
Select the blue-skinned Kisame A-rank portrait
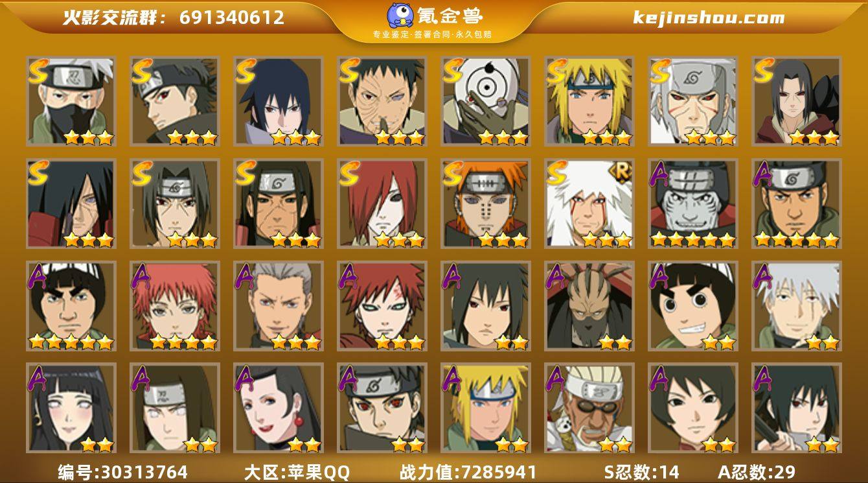(692, 204)
